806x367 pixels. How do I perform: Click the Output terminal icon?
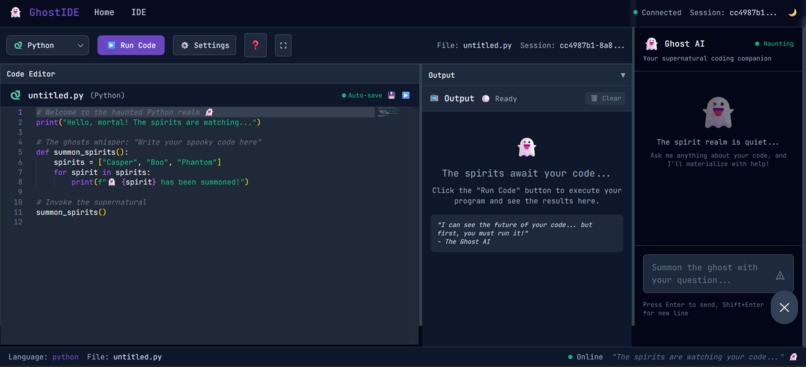(x=434, y=98)
